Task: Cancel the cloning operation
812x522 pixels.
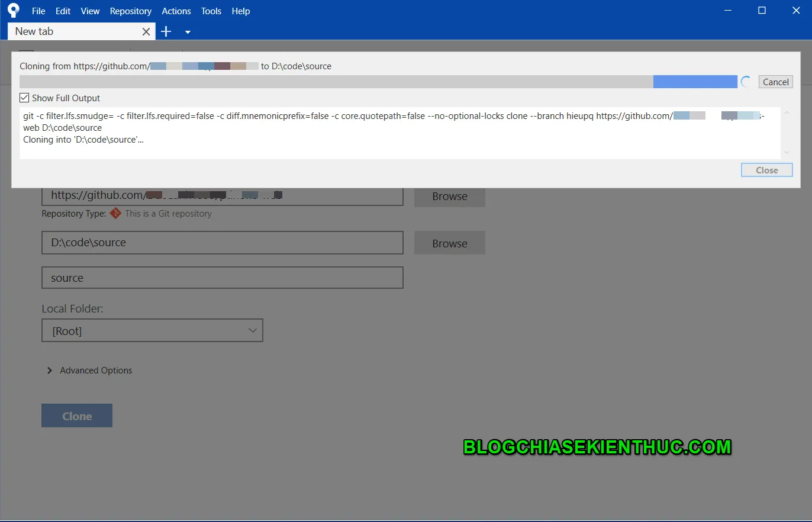Action: click(775, 81)
